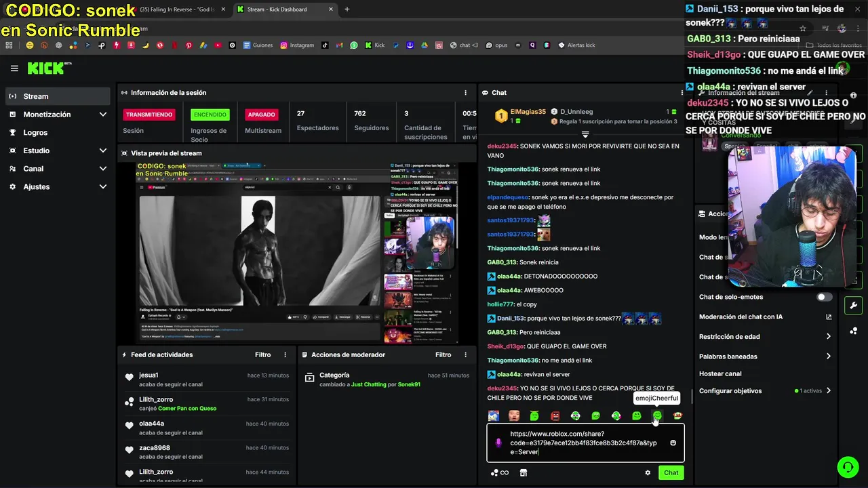Open the WhatsApp bookmark icon
The image size is (868, 488).
click(354, 45)
